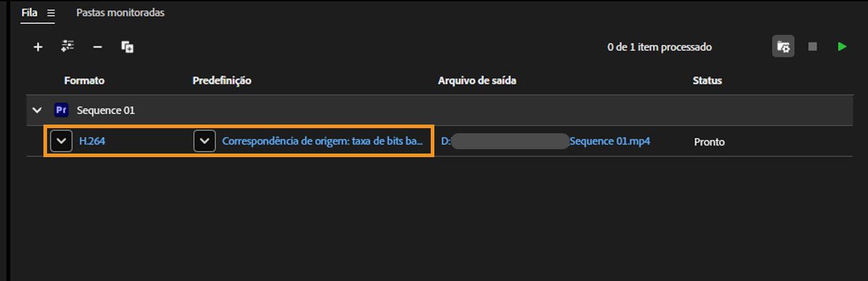Open the Fila panel hamburger menu
The height and width of the screenshot is (281, 868).
(51, 13)
